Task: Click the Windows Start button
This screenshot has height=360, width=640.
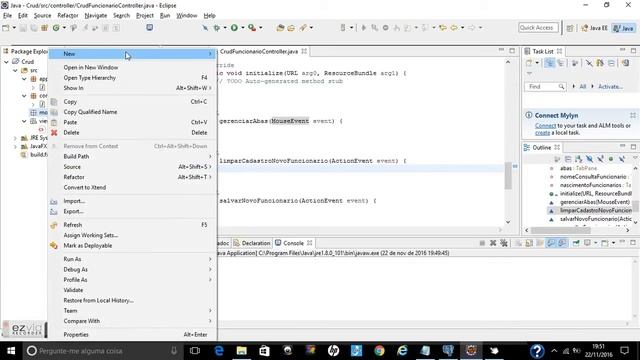Action: click(11, 351)
